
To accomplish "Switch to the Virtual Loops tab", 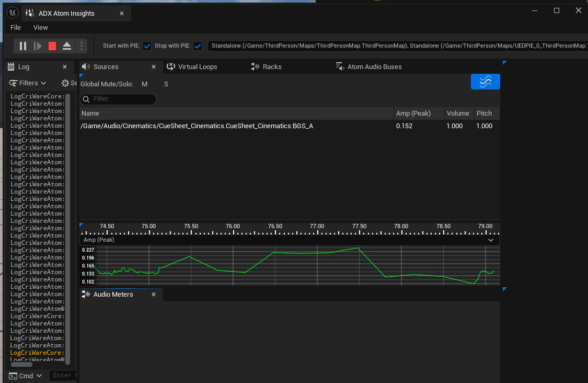I will coord(192,67).
